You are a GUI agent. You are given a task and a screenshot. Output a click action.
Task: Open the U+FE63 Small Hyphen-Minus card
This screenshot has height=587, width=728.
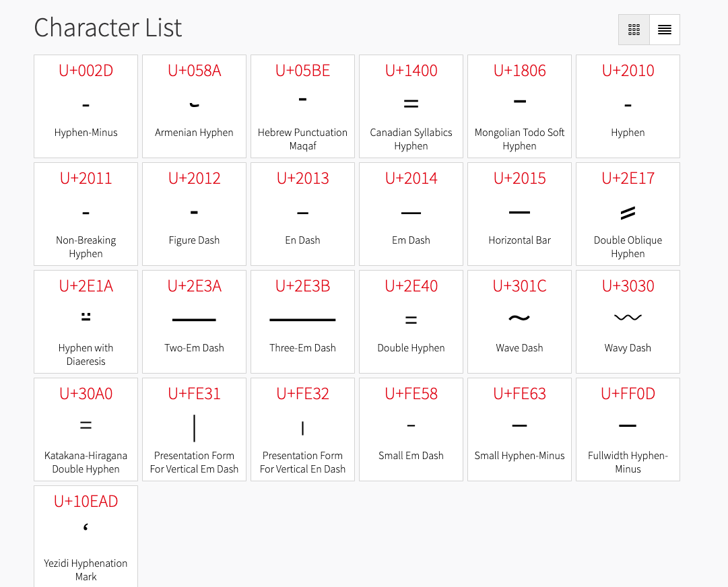(519, 429)
